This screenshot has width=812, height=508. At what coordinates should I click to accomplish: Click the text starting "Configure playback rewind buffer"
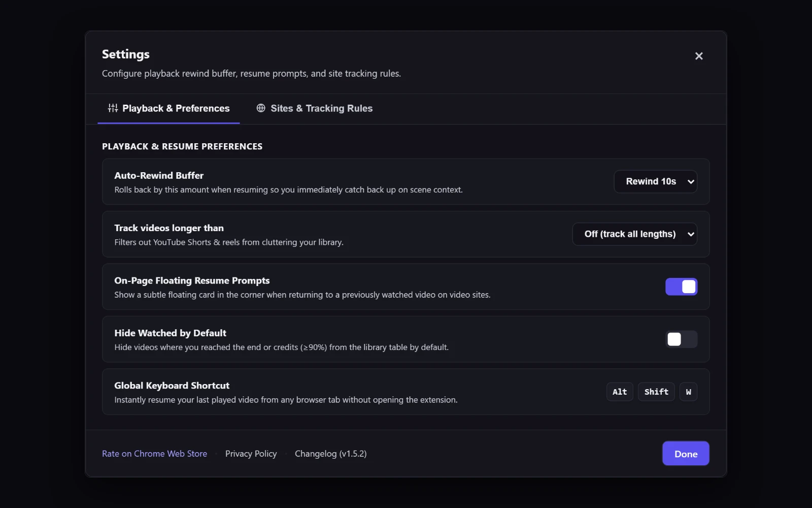(x=251, y=74)
